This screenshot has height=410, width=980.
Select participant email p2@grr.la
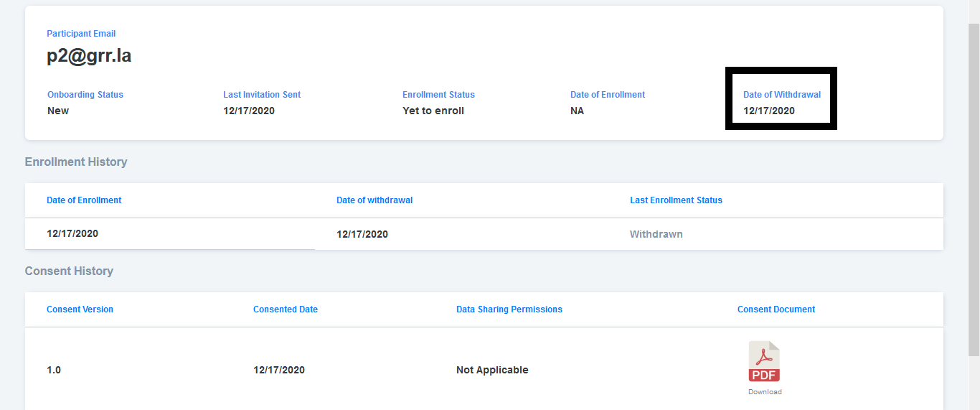point(89,55)
